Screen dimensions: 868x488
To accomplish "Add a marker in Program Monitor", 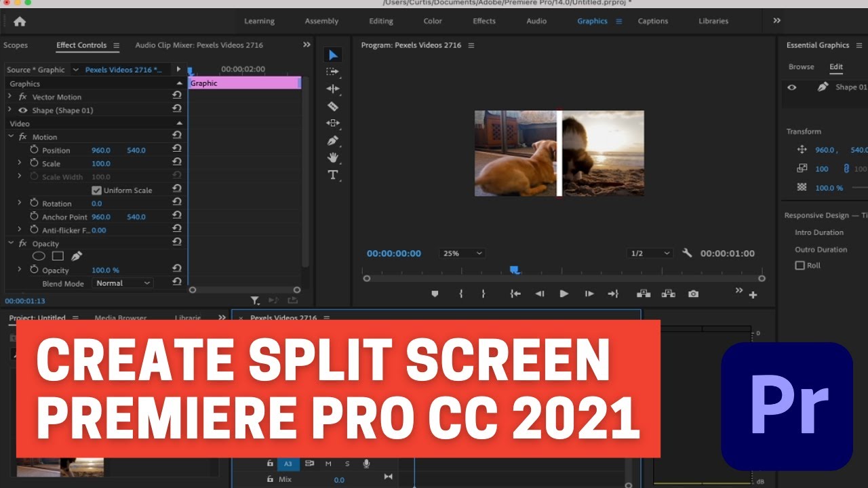I will (x=435, y=293).
